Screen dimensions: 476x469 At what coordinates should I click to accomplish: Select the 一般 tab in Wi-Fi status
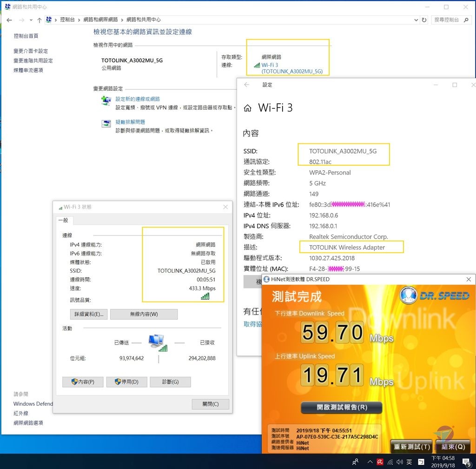click(63, 220)
